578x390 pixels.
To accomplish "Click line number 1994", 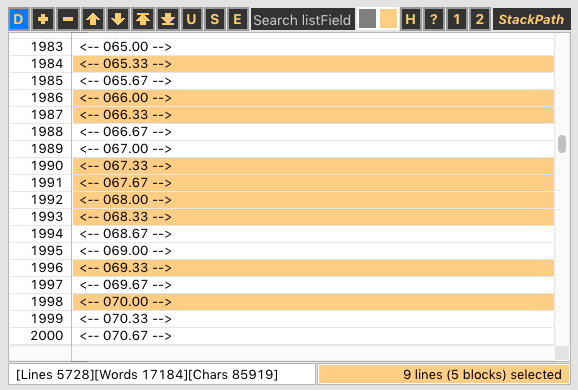I will pyautogui.click(x=47, y=234).
